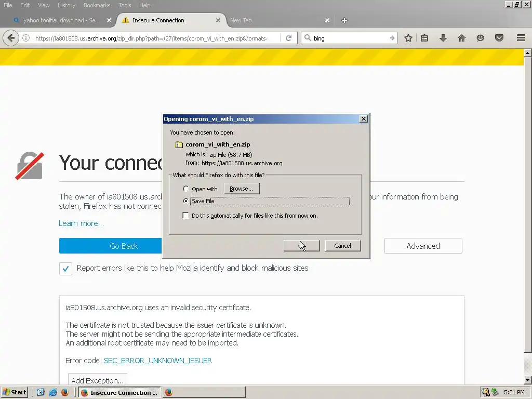The width and height of the screenshot is (532, 399).
Task: Switch to second Firefox taskbar window
Action: tap(204, 393)
